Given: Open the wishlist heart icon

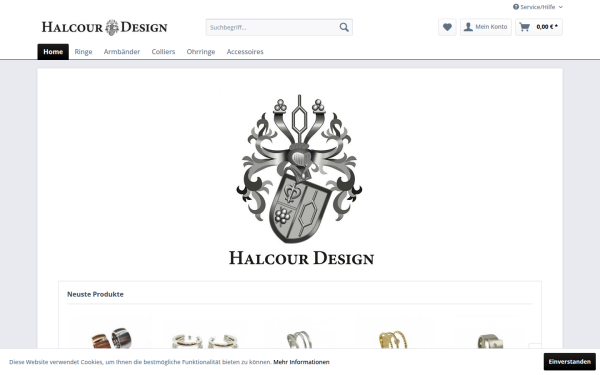Looking at the screenshot, I should pyautogui.click(x=447, y=27).
